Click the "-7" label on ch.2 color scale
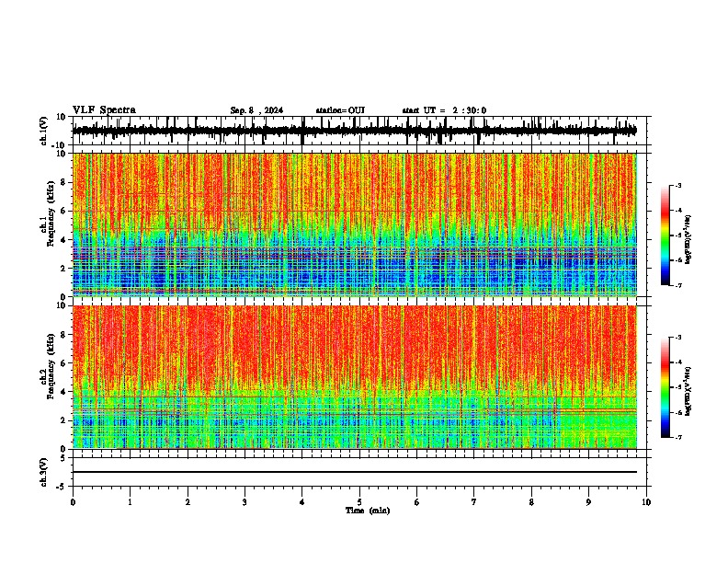The height and width of the screenshot is (563, 728). [x=677, y=437]
